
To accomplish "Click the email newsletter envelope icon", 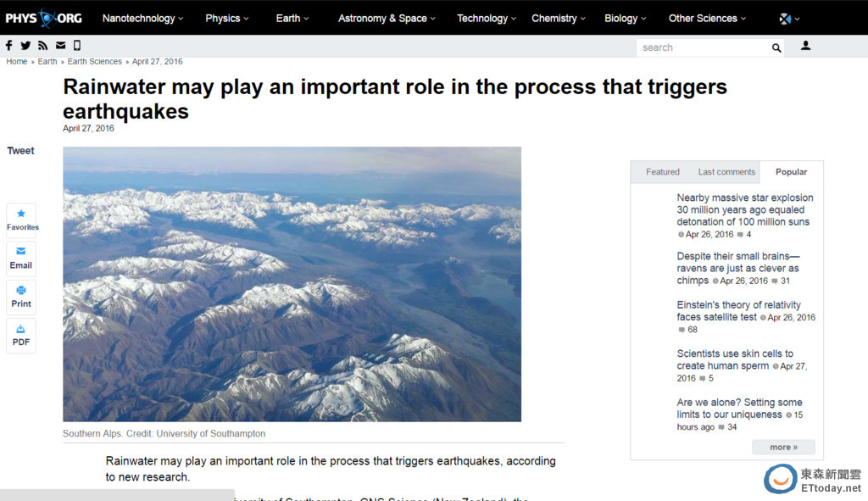I will pos(60,46).
